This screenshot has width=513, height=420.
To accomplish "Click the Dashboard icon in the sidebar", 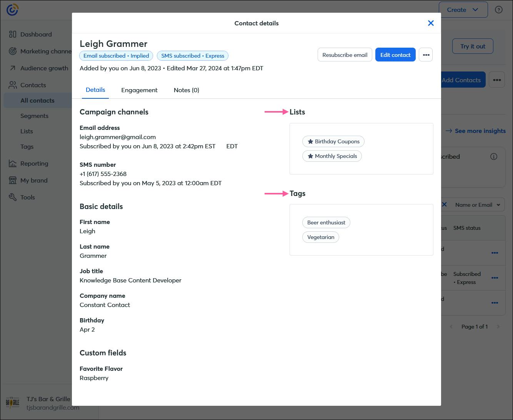I will click(13, 34).
